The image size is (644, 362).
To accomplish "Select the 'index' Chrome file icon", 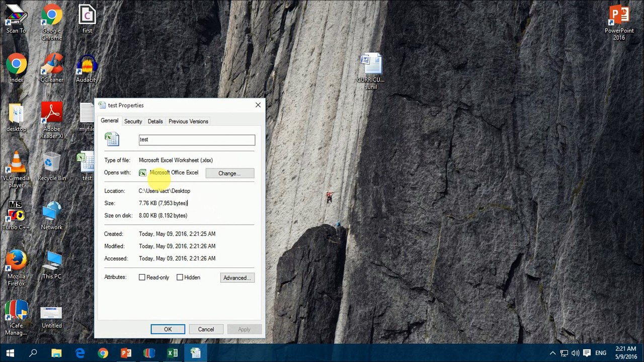I will tap(16, 68).
